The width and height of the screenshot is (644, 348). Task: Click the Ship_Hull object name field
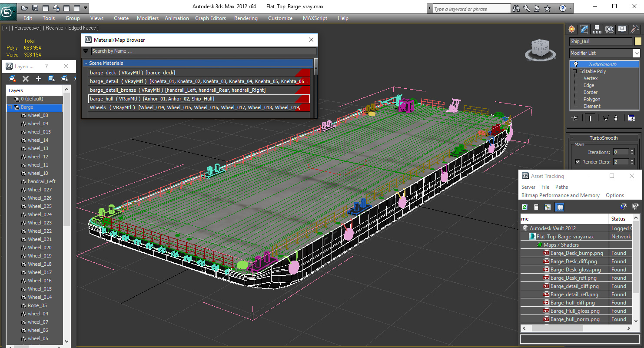click(x=601, y=41)
